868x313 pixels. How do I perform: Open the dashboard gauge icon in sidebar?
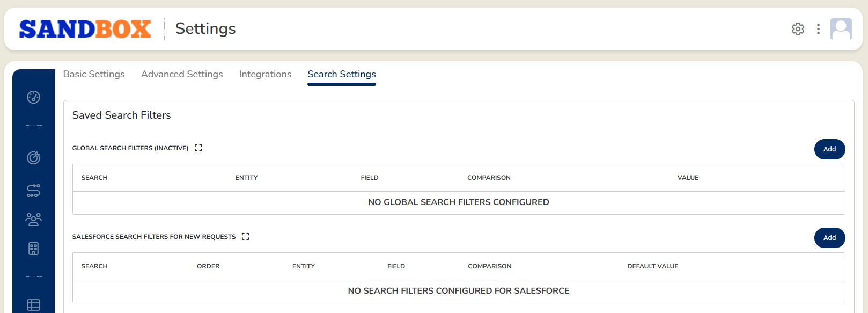(x=33, y=97)
